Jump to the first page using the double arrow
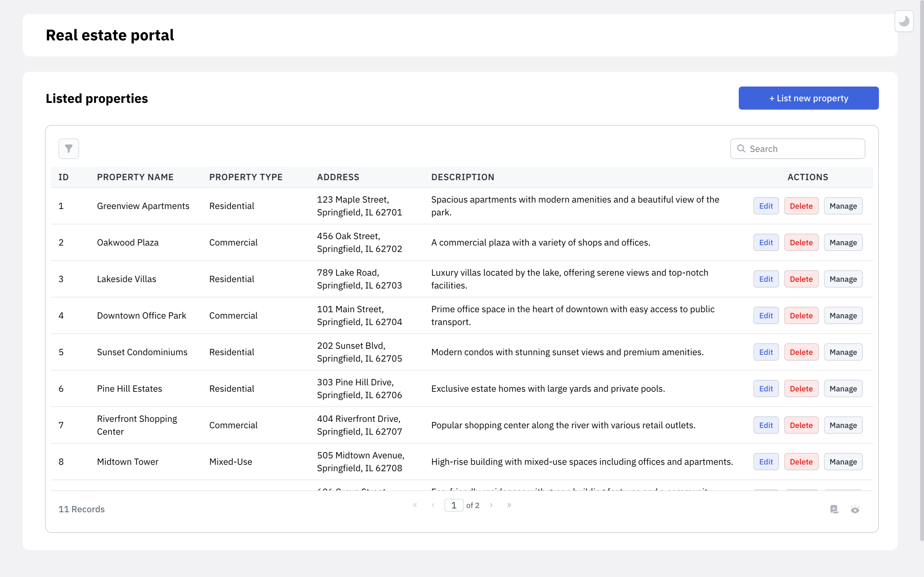Viewport: 924px width, 577px height. [415, 505]
